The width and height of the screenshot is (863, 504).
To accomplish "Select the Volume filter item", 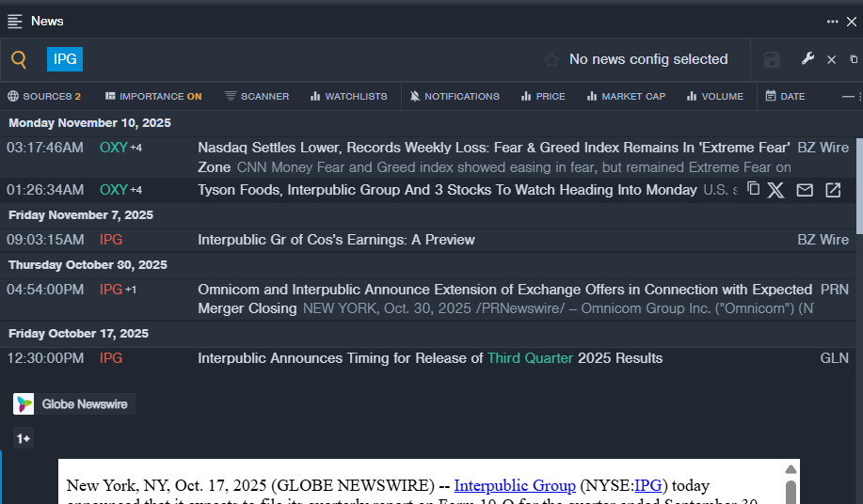I will pos(714,96).
